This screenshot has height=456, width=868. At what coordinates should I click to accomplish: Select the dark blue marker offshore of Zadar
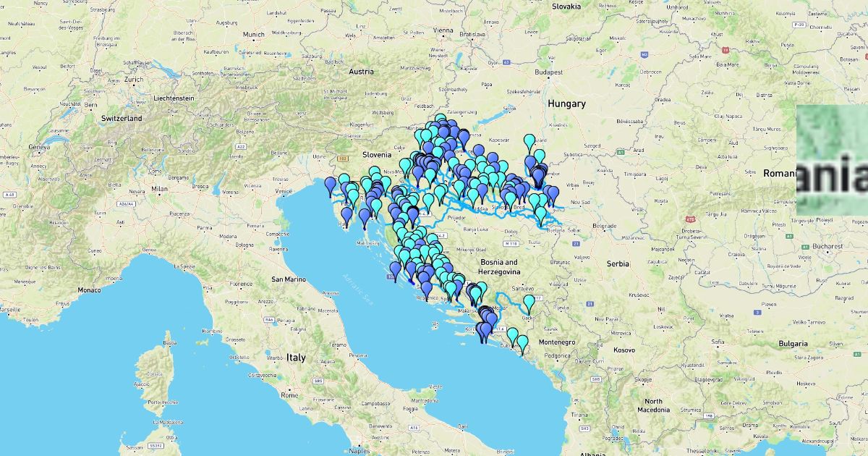pos(395,269)
